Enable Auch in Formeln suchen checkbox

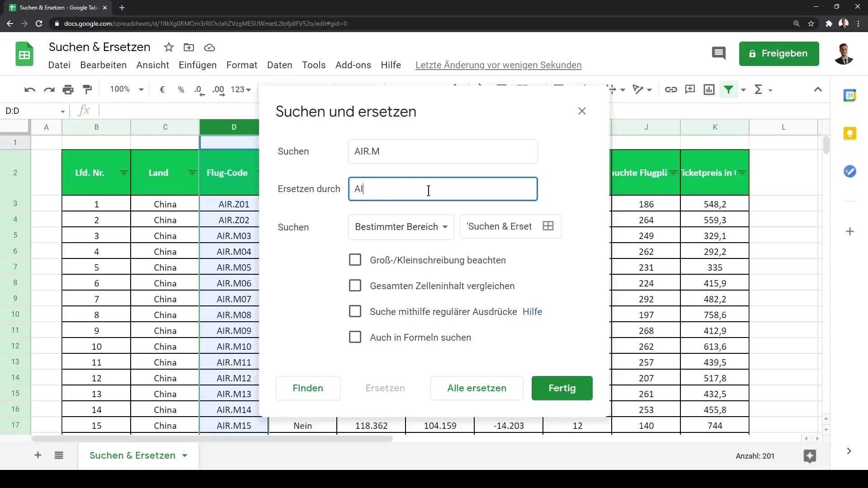click(355, 337)
